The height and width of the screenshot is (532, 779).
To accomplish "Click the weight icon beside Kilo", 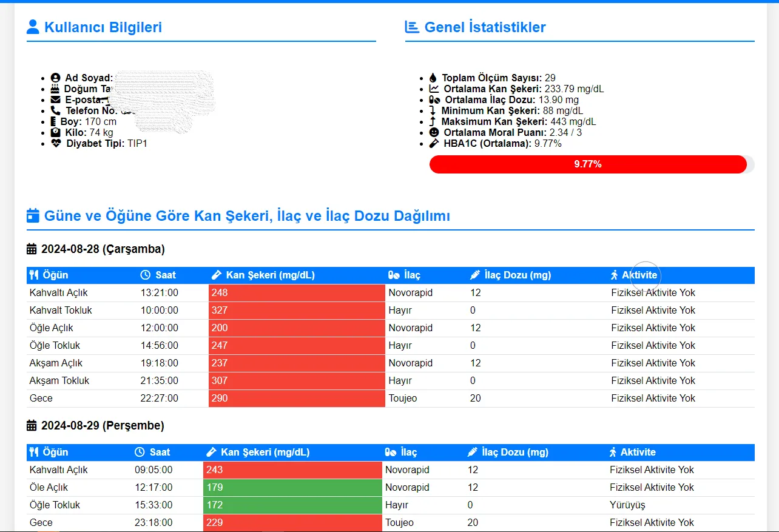I will 56,132.
